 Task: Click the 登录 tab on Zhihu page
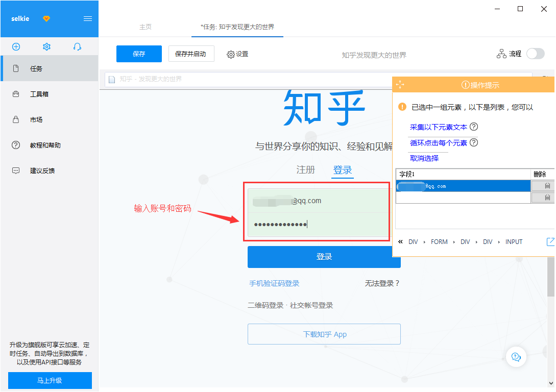click(343, 170)
